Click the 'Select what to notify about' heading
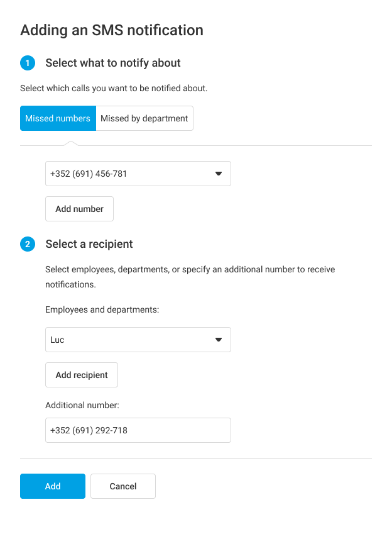This screenshot has height=534, width=392. (x=113, y=63)
